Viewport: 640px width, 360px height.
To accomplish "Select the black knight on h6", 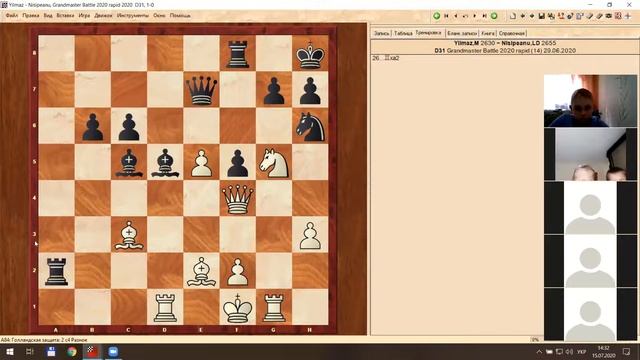I will pyautogui.click(x=310, y=126).
